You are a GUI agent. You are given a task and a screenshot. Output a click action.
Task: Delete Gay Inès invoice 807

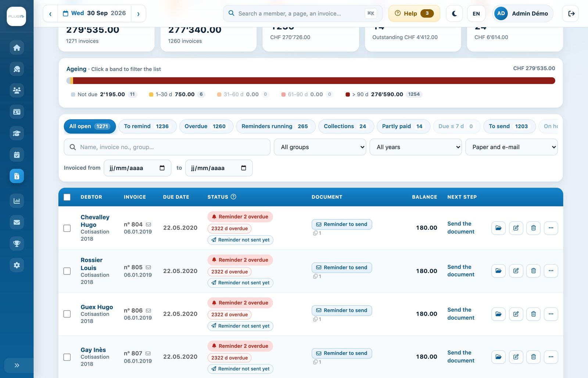coord(533,357)
